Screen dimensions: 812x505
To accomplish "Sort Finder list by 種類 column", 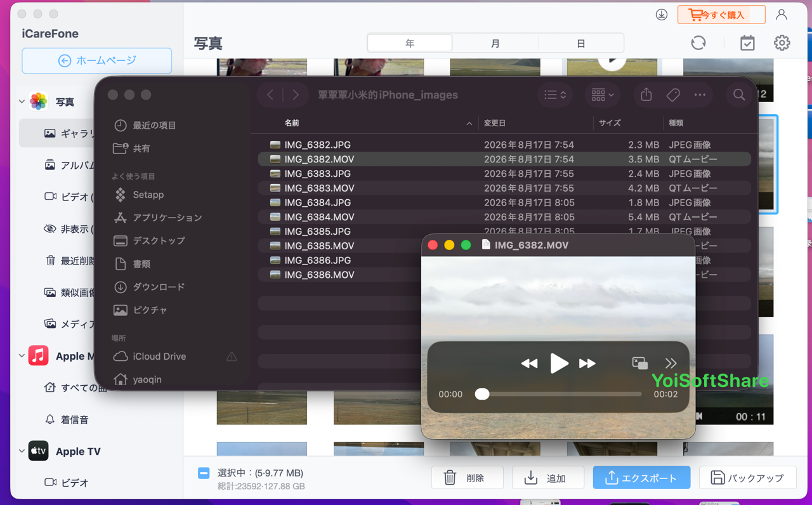I will (676, 123).
